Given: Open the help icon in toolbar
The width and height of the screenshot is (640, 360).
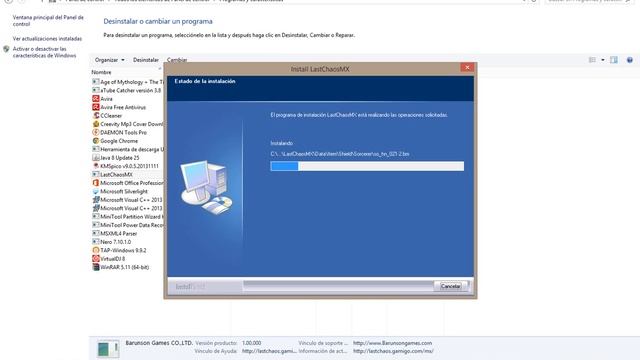Looking at the screenshot, I should 630,60.
